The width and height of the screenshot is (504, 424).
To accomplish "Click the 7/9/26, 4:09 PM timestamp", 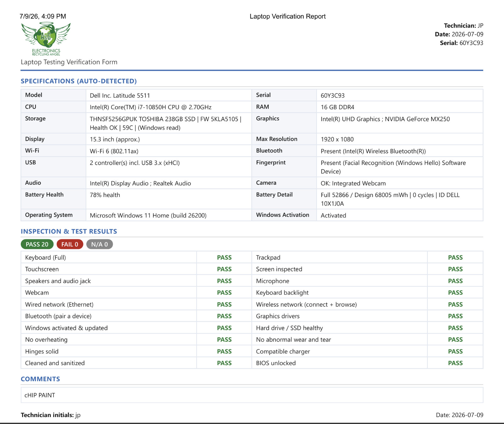I will (43, 16).
